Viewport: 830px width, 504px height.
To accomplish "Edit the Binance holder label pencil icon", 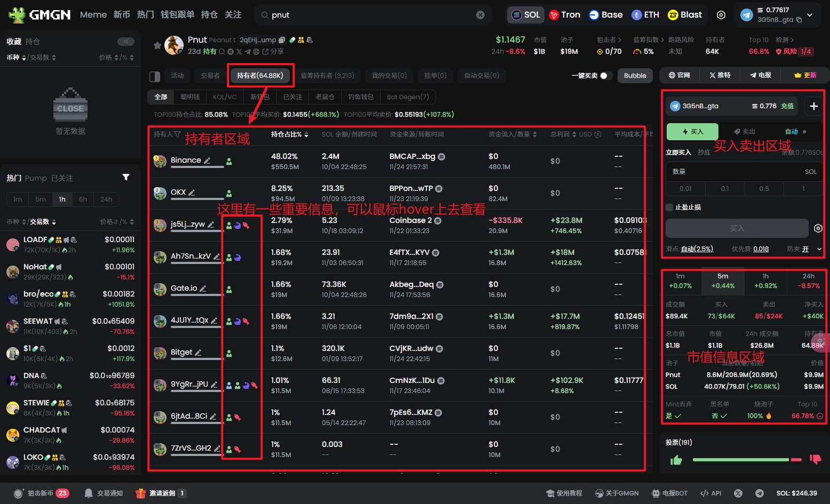I will coord(207,161).
